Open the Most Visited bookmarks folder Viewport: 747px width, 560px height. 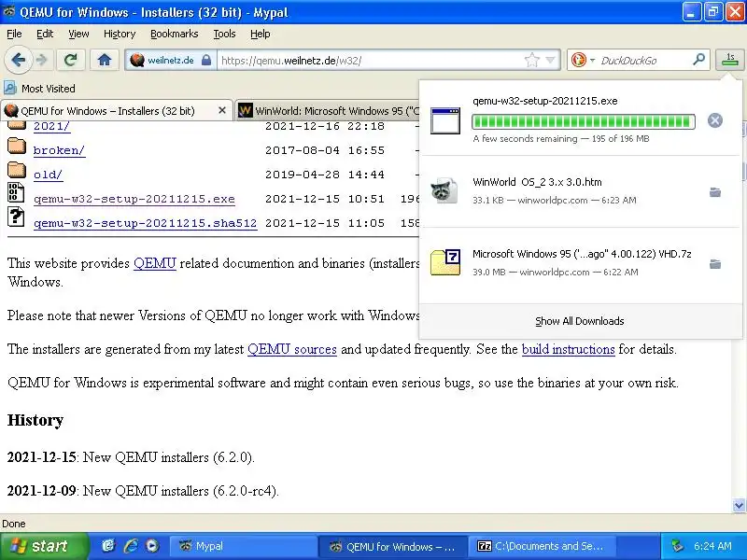(x=40, y=89)
